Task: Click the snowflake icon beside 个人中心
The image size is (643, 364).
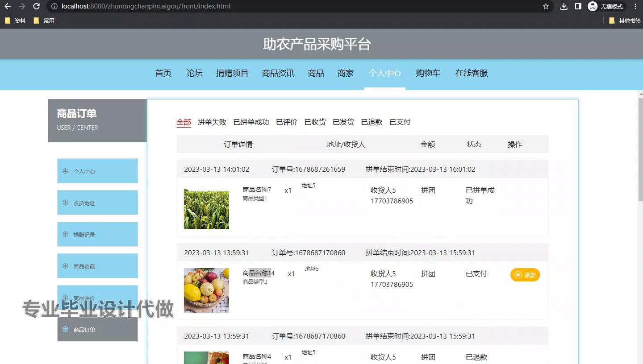Action: (65, 171)
